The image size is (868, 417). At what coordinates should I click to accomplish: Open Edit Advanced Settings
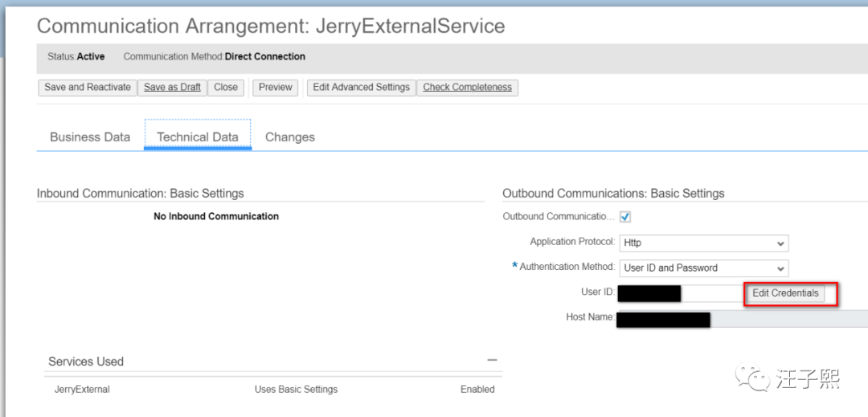click(361, 88)
